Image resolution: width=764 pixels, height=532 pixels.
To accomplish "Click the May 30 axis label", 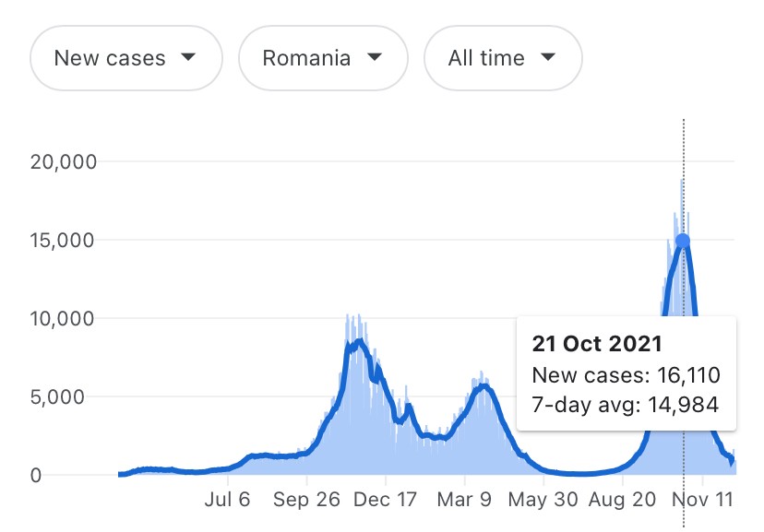I will [543, 500].
